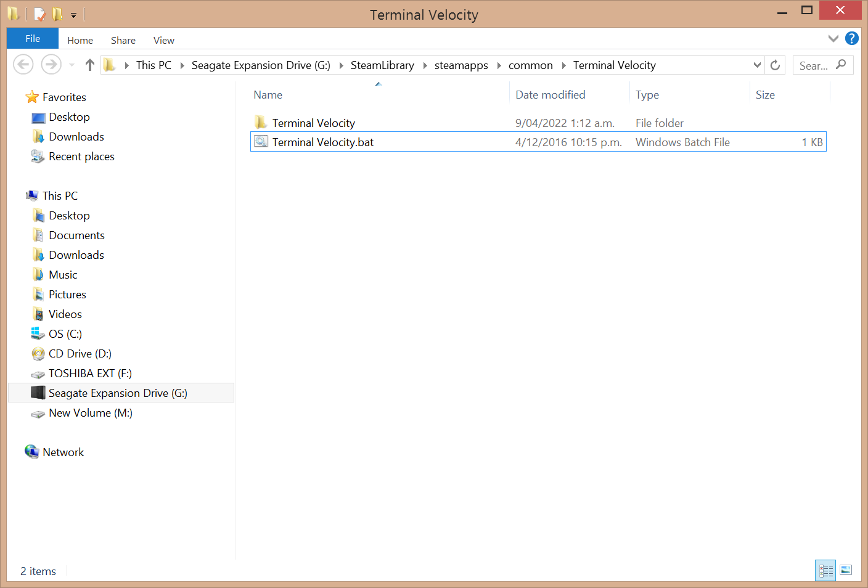Click the Forward navigation arrow

coord(51,64)
